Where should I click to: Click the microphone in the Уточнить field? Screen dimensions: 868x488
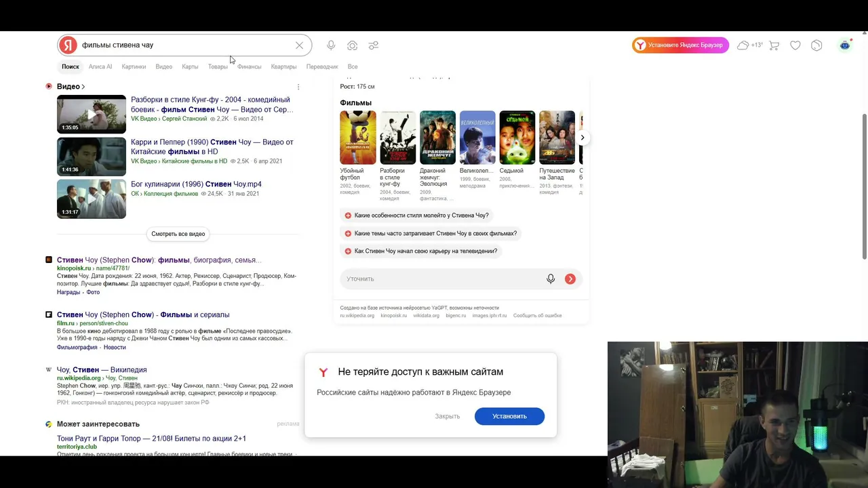point(551,279)
